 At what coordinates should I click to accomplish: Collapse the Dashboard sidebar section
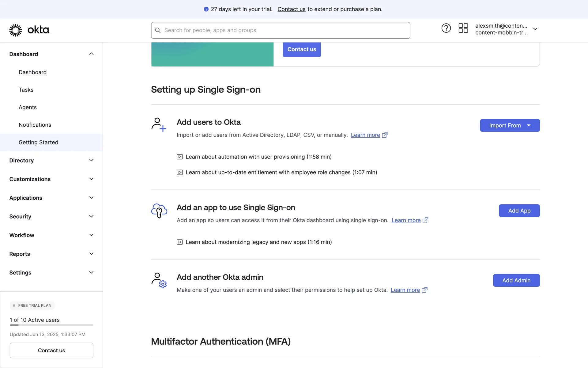[91, 54]
